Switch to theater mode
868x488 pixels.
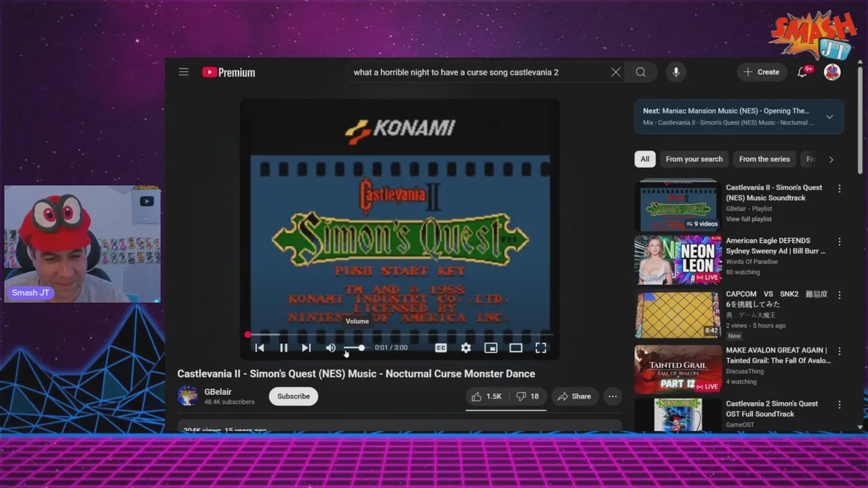pos(516,348)
